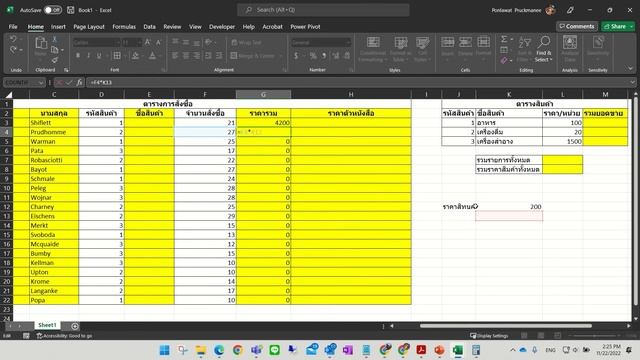
Task: Click the Shiflett name cell
Action: pyautogui.click(x=54, y=122)
